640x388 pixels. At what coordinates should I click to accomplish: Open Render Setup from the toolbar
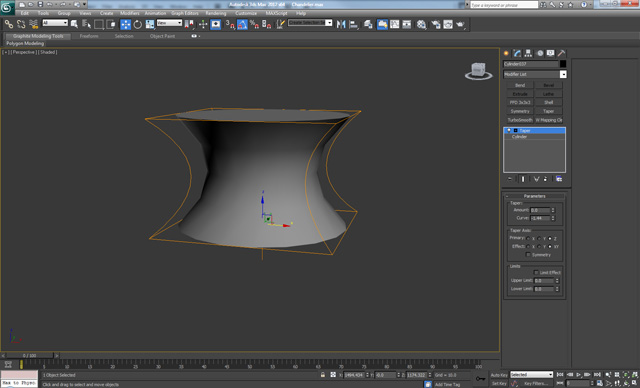pos(436,24)
